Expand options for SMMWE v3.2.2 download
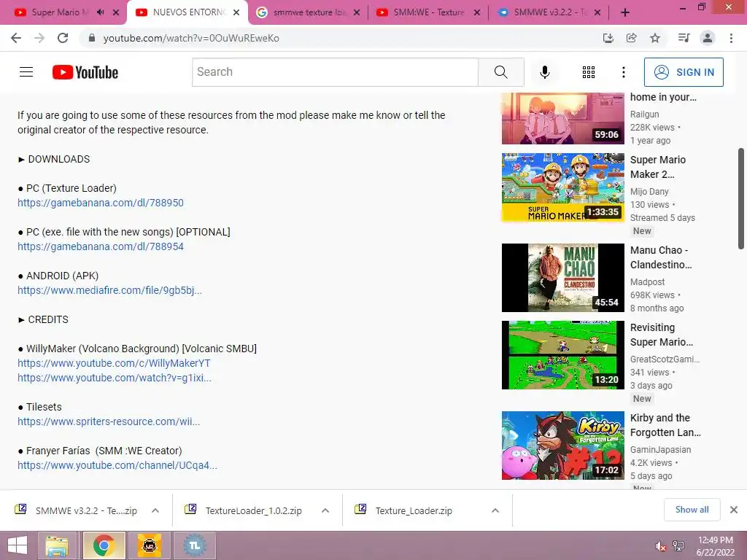Viewport: 747px width, 560px height. pyautogui.click(x=155, y=510)
